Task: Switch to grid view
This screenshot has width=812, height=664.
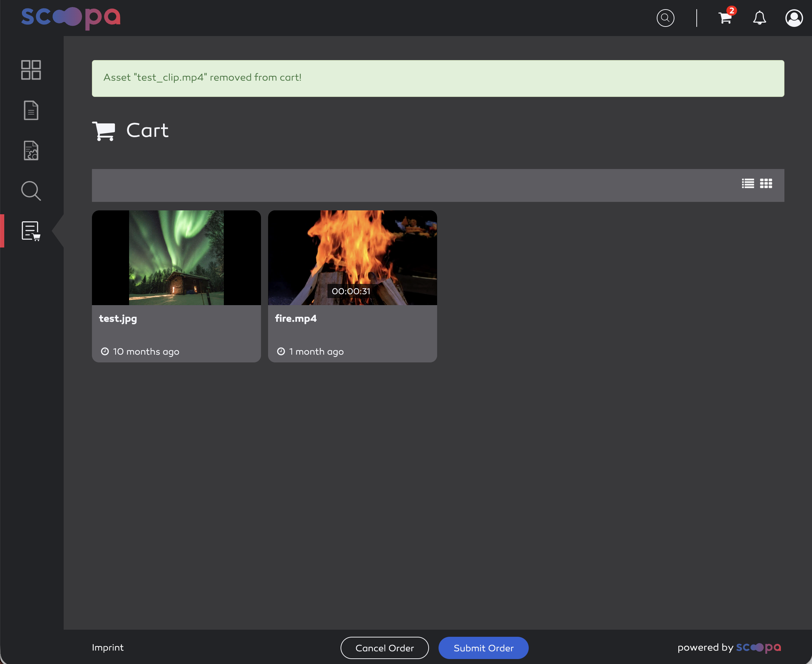Action: [766, 184]
